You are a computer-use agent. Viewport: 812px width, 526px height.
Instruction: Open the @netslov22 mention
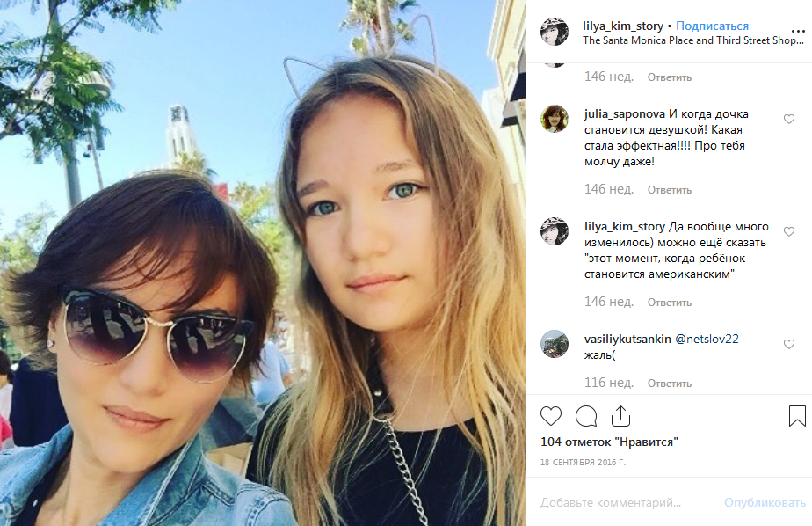tap(707, 339)
